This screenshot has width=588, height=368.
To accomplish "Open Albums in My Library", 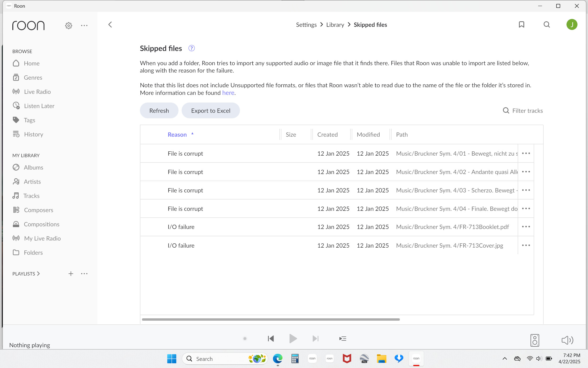I will coord(28,167).
